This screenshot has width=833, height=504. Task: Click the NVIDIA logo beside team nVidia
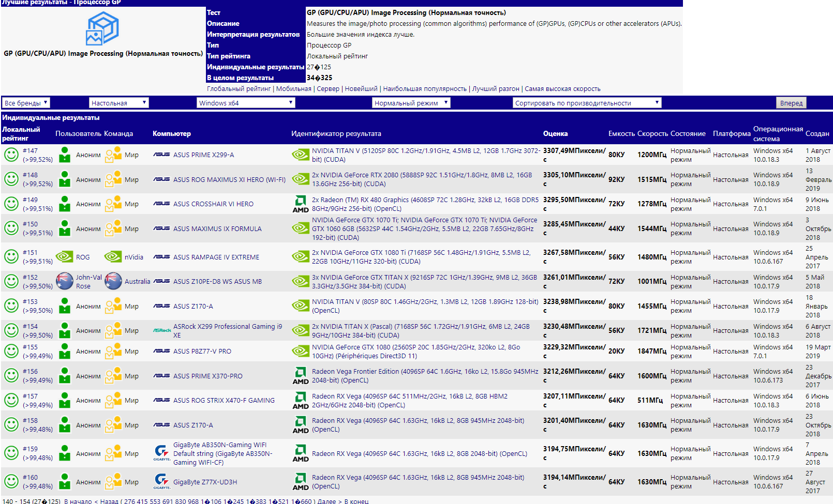[113, 257]
